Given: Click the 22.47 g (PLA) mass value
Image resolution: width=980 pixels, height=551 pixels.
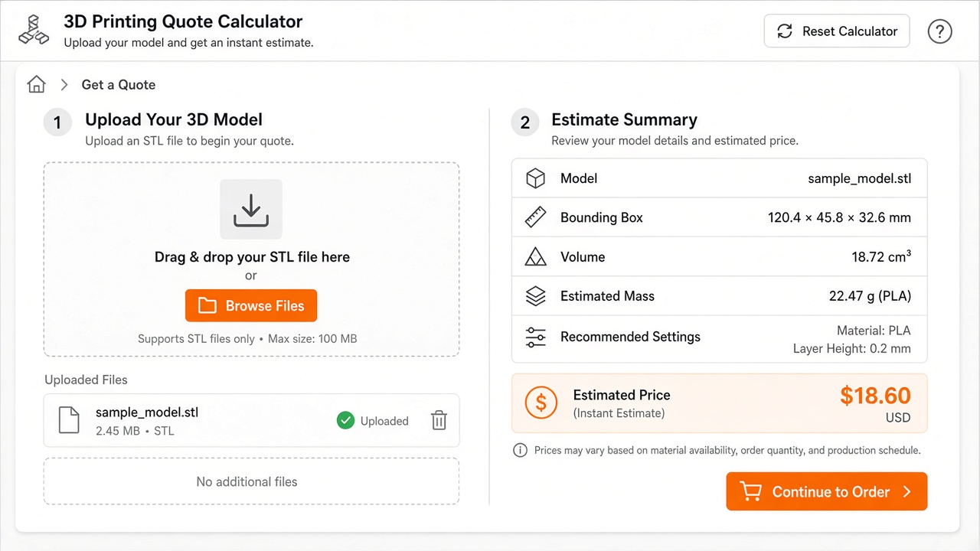Looking at the screenshot, I should click(x=870, y=296).
